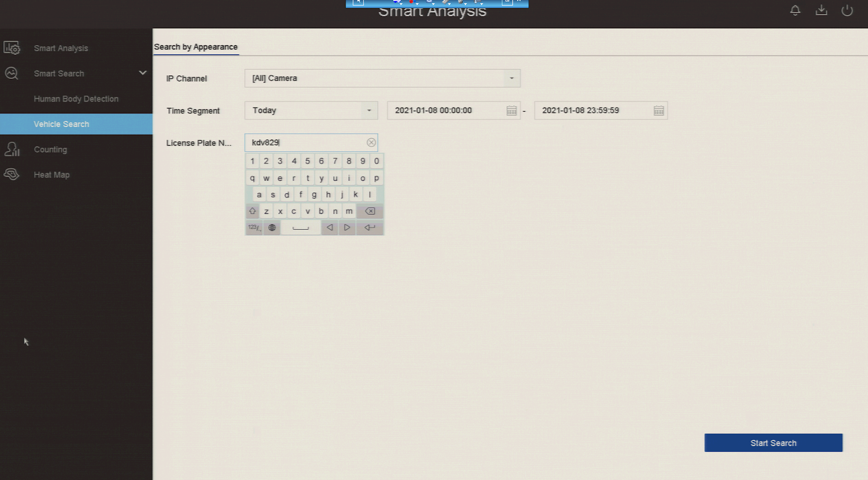This screenshot has height=480, width=868.
Task: Click the Start Search button
Action: click(x=774, y=443)
